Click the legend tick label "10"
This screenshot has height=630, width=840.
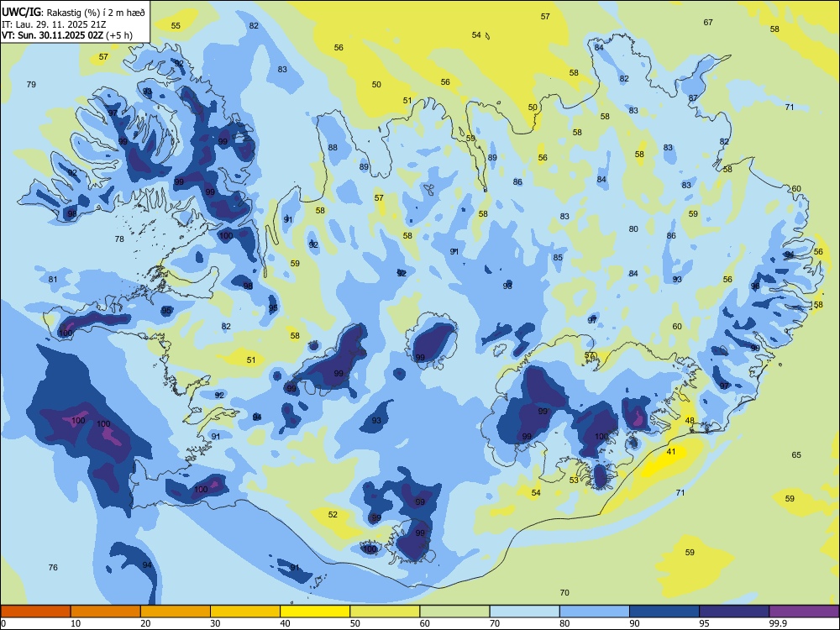pyautogui.click(x=76, y=623)
